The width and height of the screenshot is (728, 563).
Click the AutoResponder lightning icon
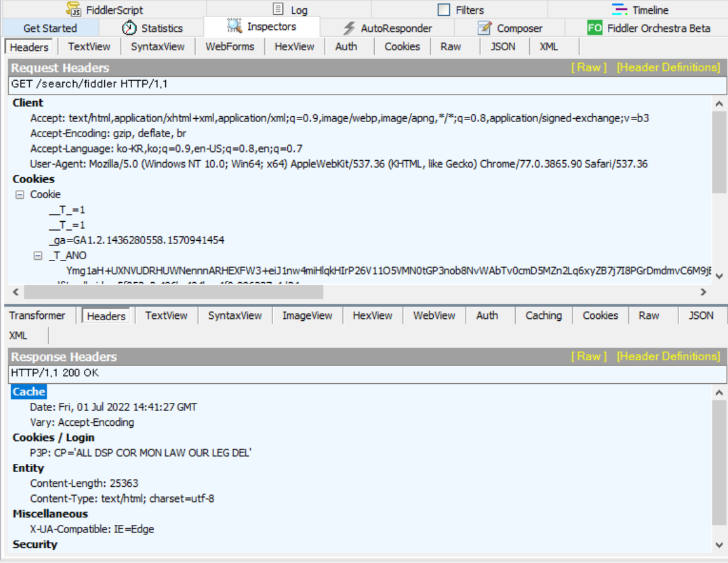(x=349, y=29)
